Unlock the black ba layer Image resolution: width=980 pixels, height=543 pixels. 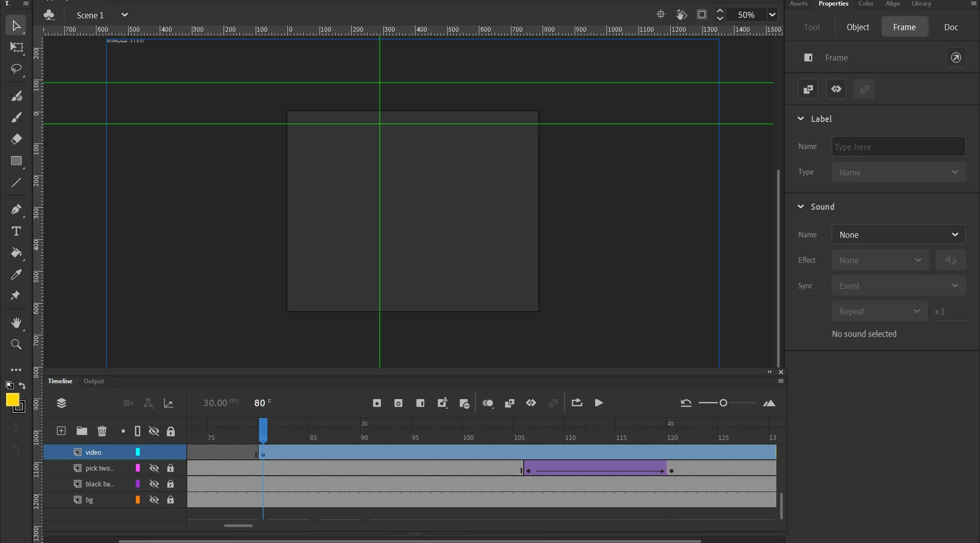(170, 484)
